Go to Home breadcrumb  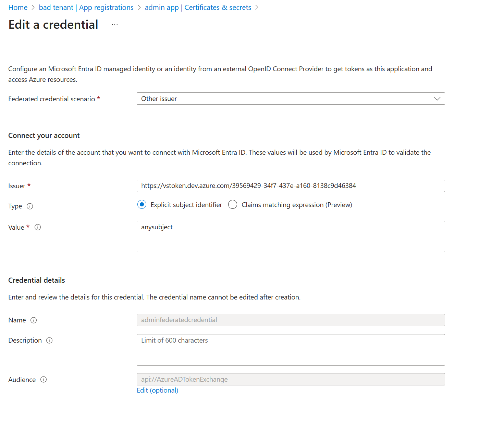(18, 8)
